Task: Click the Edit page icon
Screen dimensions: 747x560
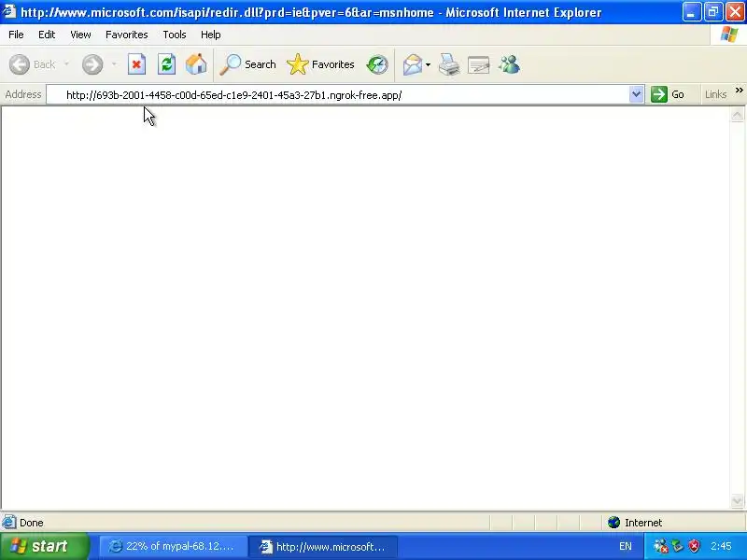Action: [479, 64]
